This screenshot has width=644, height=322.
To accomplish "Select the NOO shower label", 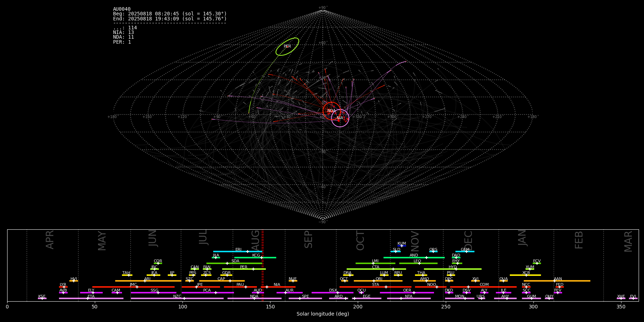I will tap(432, 285).
